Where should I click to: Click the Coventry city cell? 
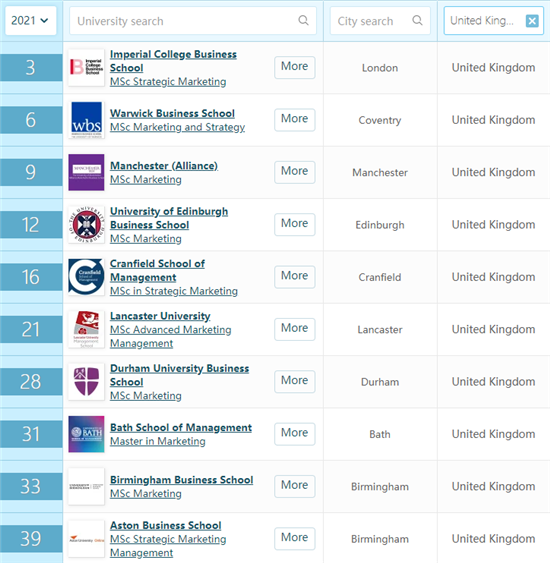(x=380, y=120)
